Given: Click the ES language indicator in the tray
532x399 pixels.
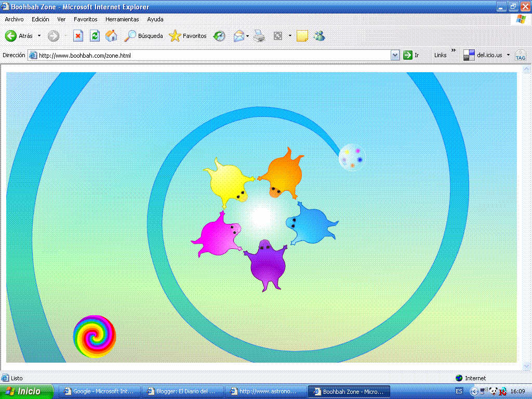Looking at the screenshot, I should click(x=459, y=391).
